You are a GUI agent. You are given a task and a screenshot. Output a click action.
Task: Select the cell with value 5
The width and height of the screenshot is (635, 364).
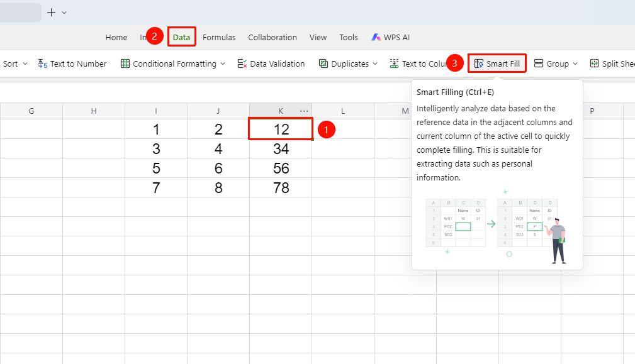[156, 168]
